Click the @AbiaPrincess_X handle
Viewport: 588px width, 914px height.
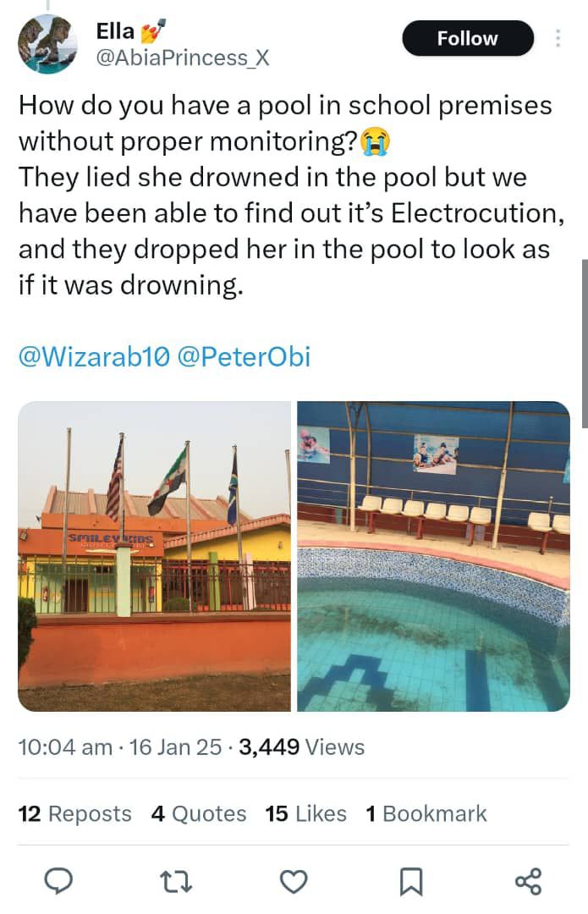(184, 58)
